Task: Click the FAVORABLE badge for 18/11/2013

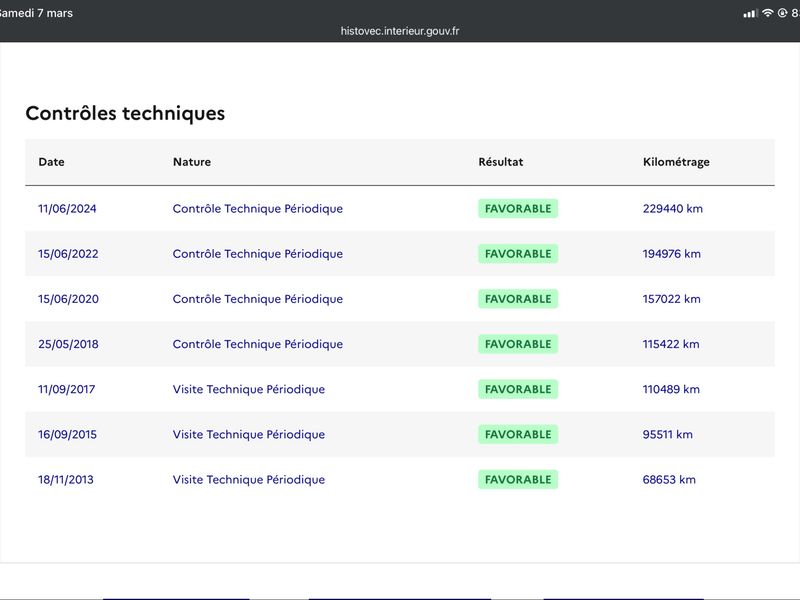Action: [x=517, y=480]
